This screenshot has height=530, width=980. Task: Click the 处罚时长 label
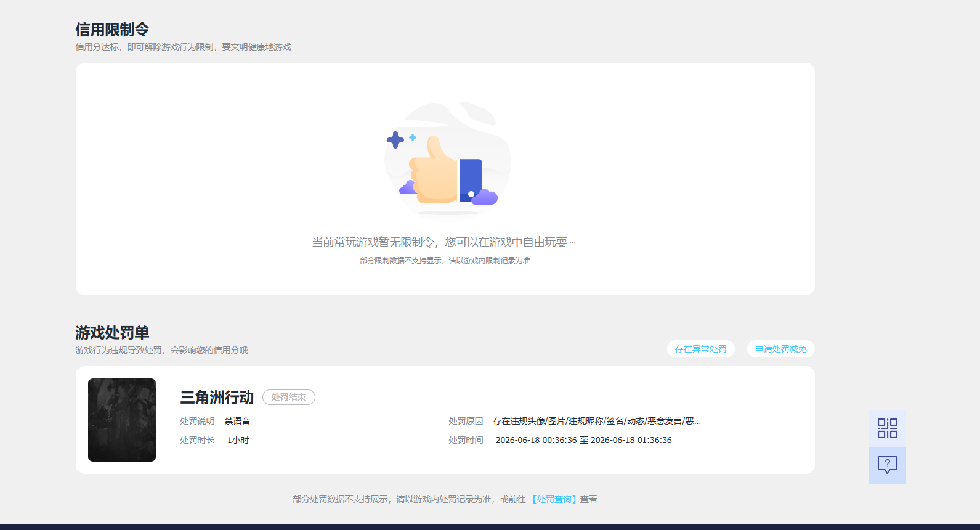(197, 440)
